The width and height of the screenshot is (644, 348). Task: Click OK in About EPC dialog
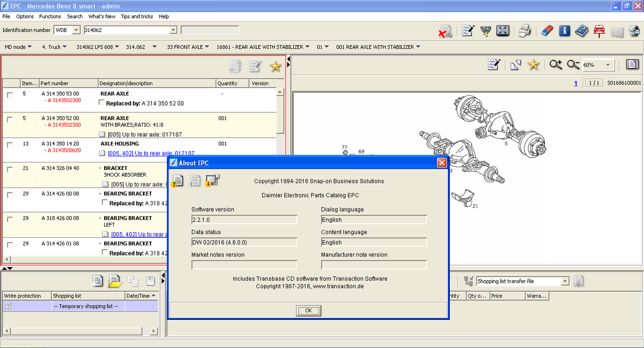(x=308, y=310)
